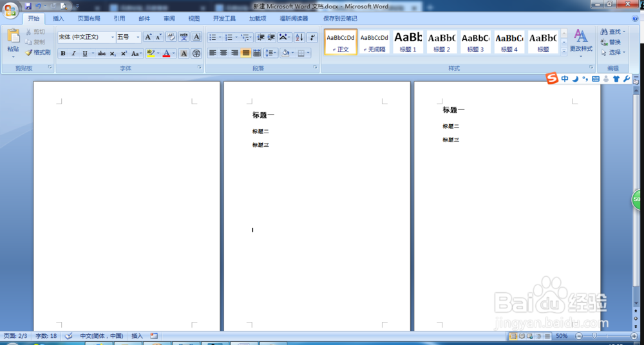Open line spacing dropdown
Image resolution: width=644 pixels, height=345 pixels.
point(270,53)
